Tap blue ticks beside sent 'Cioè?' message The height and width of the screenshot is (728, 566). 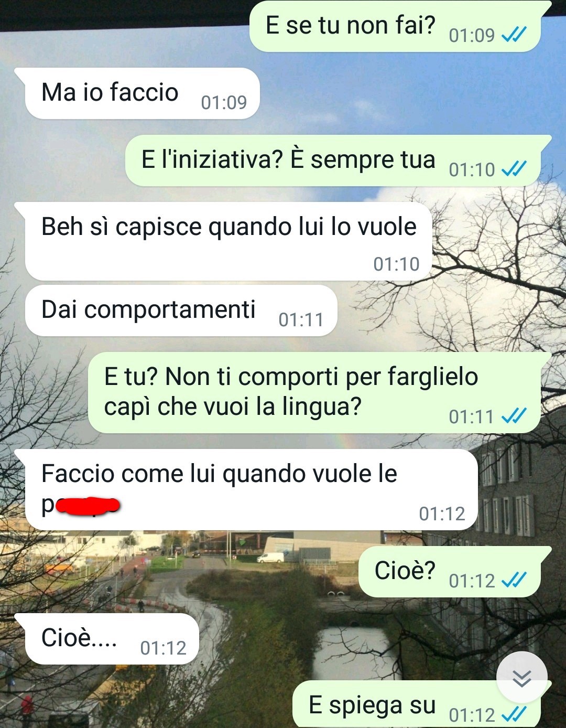click(x=514, y=580)
